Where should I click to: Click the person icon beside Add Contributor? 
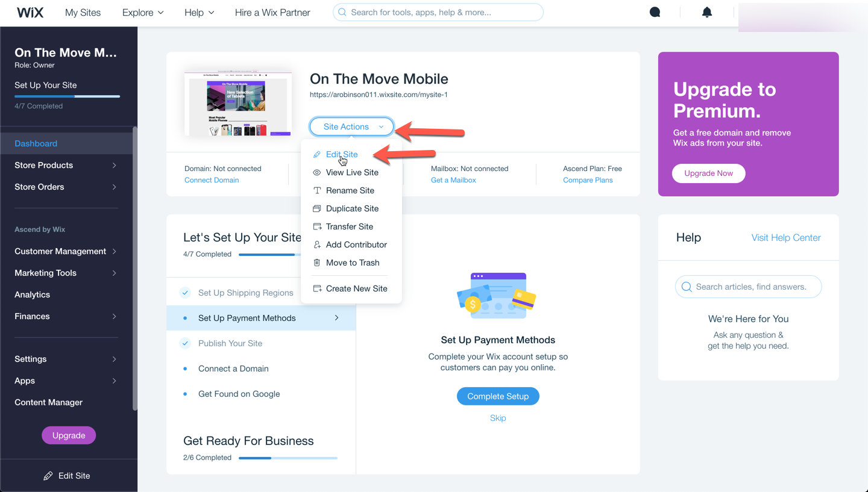pos(317,245)
